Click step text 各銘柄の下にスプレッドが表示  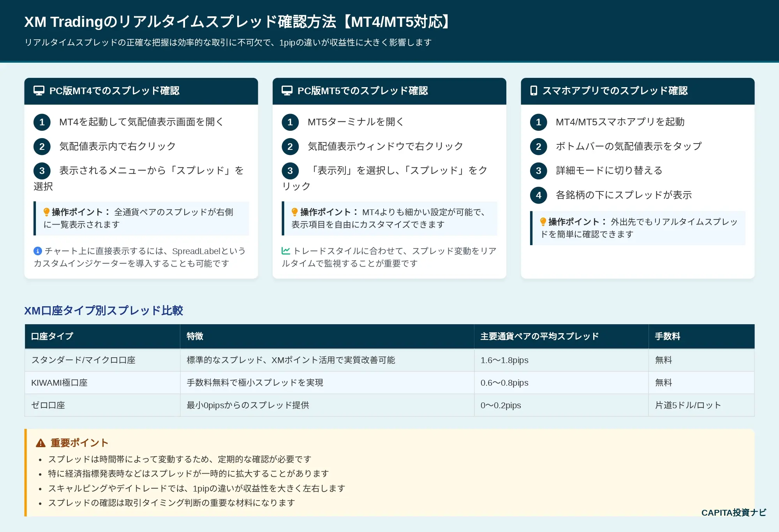tap(624, 195)
